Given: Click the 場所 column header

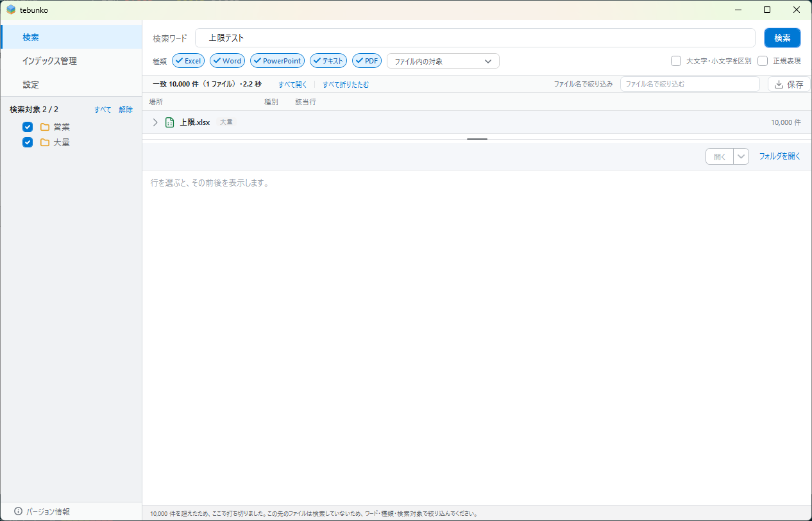Looking at the screenshot, I should click(x=156, y=102).
